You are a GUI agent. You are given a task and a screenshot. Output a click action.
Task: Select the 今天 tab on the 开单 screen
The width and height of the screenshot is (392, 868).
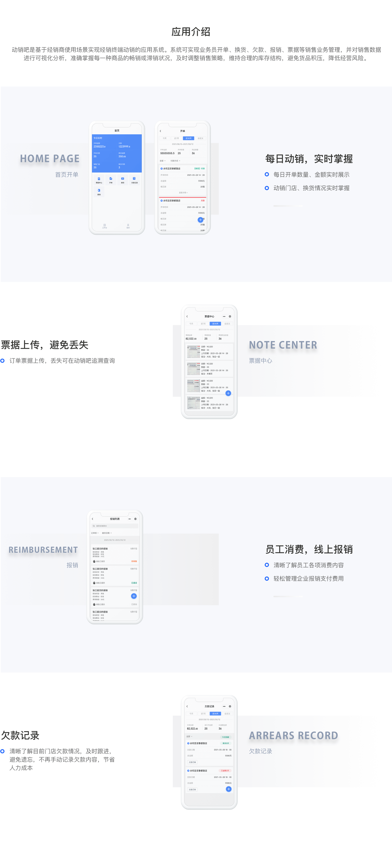(x=165, y=138)
